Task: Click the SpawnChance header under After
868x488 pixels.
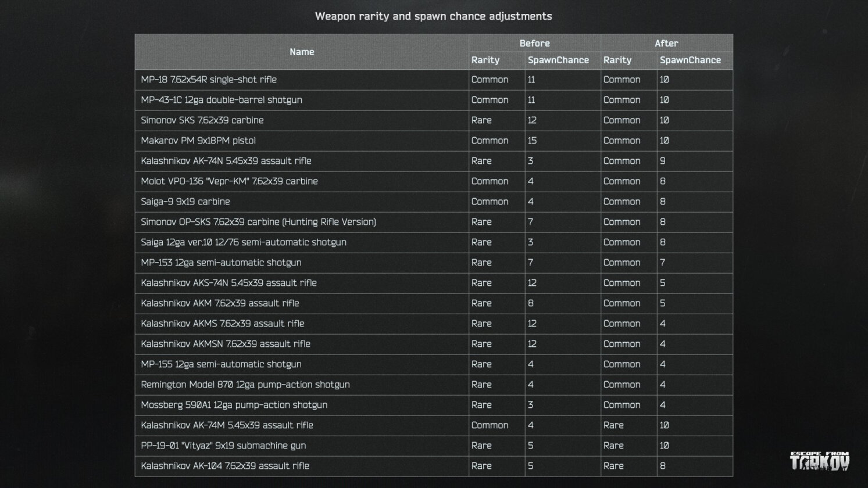Action: [690, 60]
